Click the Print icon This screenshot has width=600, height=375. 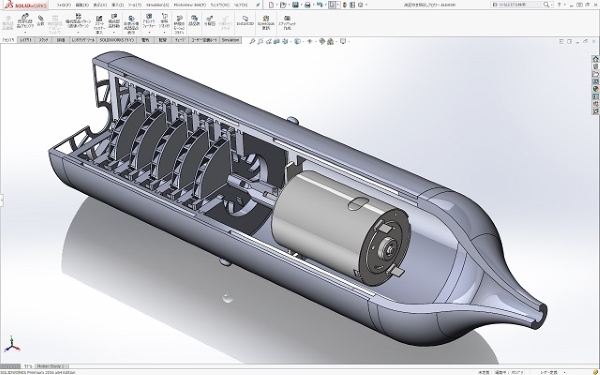point(307,5)
